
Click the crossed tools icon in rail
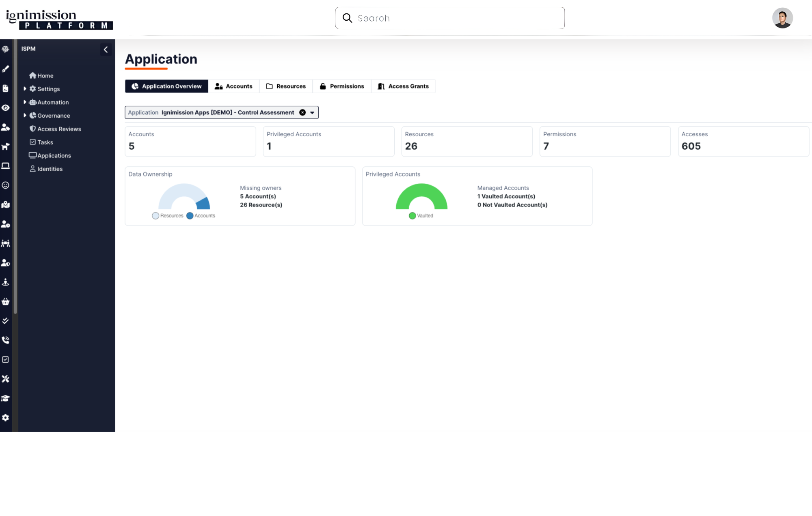(x=5, y=379)
